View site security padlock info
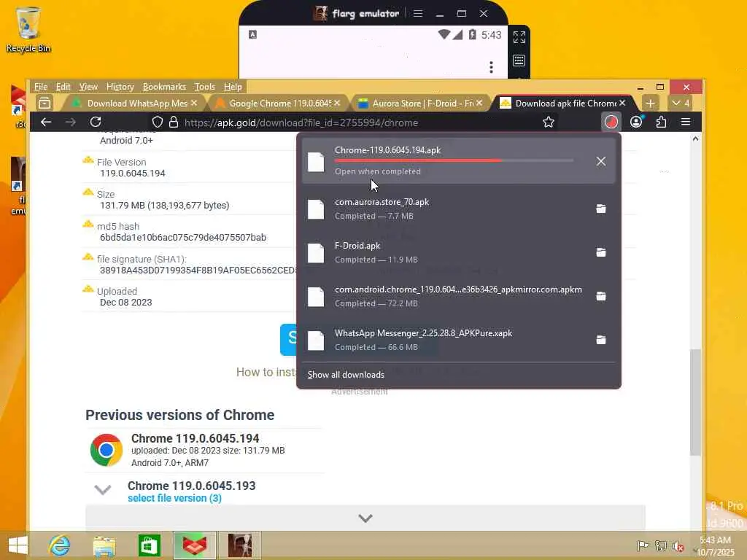Image resolution: width=747 pixels, height=560 pixels. click(174, 122)
